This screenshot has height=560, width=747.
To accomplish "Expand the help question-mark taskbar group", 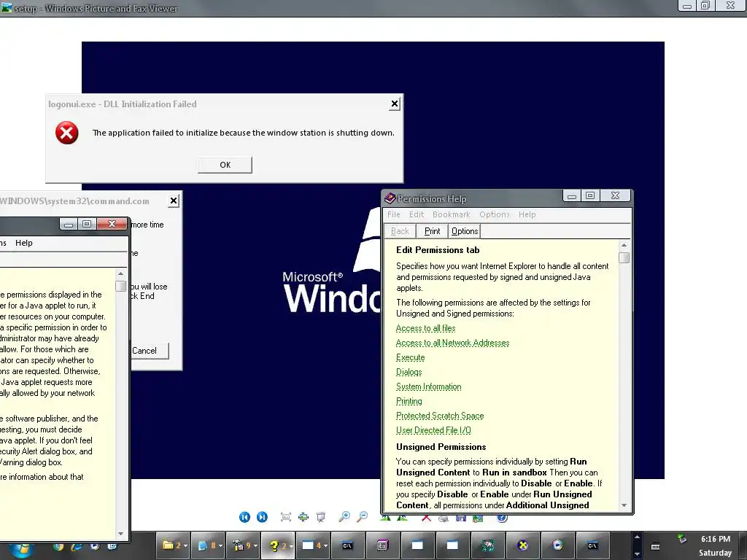I will (278, 545).
